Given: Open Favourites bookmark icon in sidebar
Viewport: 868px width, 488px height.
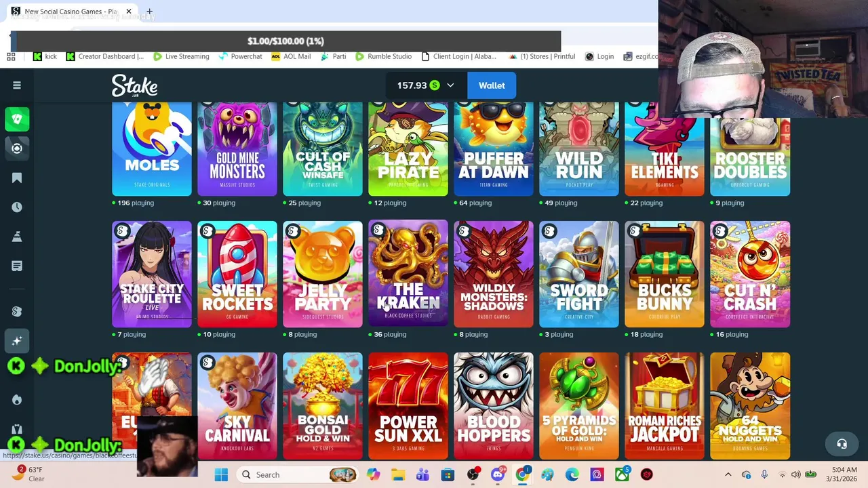Looking at the screenshot, I should pyautogui.click(x=17, y=178).
